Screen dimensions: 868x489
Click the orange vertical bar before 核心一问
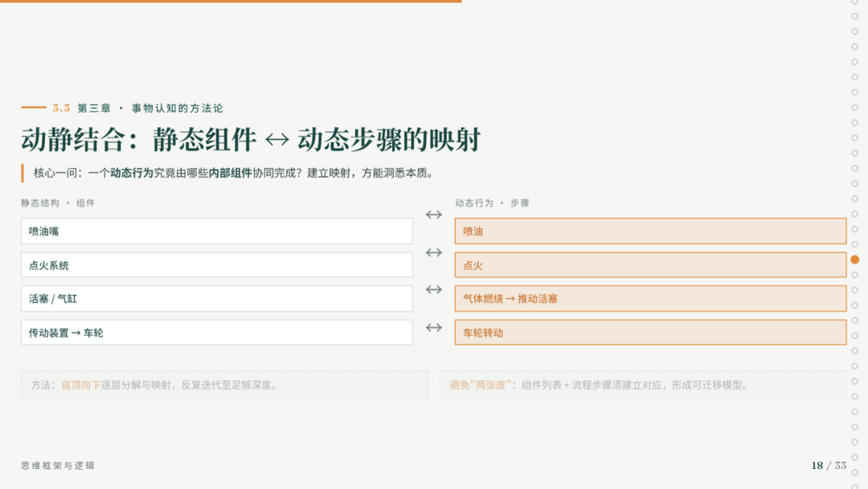click(23, 173)
